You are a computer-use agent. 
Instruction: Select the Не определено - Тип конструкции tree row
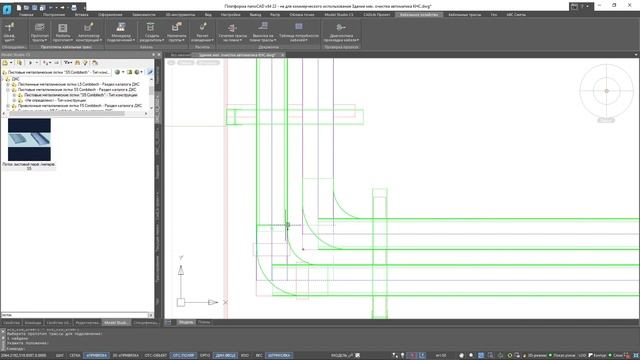click(55, 100)
